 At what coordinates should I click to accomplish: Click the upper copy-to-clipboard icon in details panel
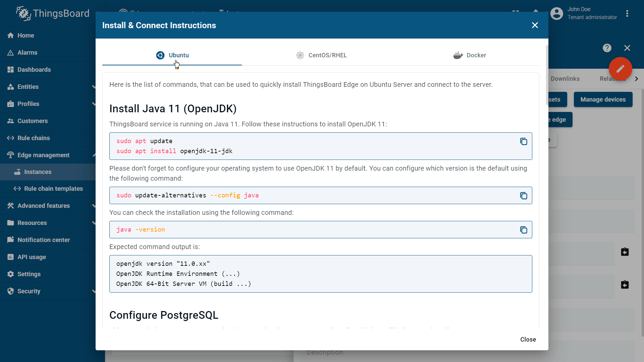coord(625,252)
